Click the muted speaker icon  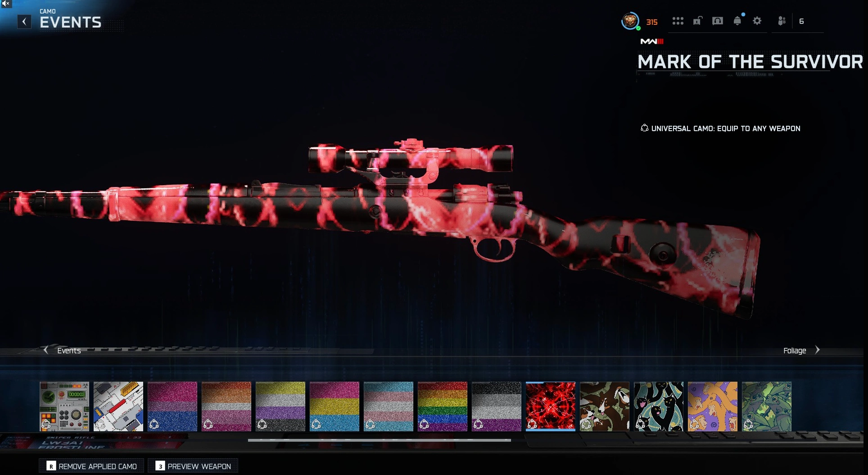coord(6,4)
